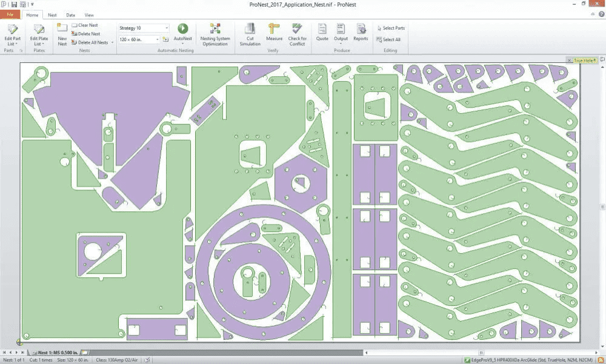Collapse the ribbon with the caret
The height and width of the screenshot is (364, 606).
point(593,15)
